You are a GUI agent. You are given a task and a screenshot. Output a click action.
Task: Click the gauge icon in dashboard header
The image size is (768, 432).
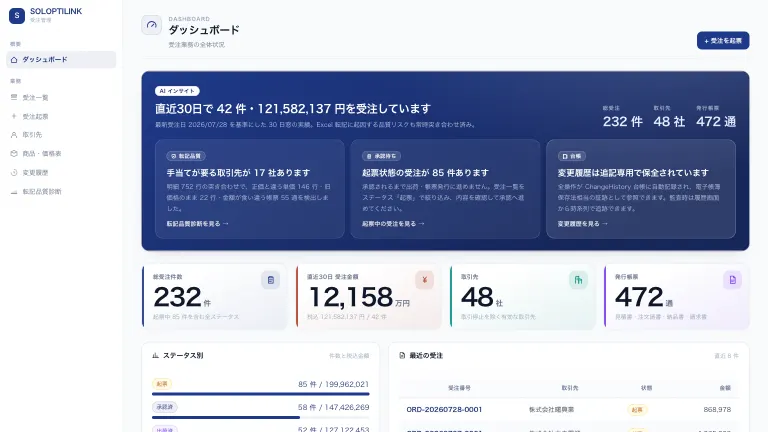click(151, 25)
